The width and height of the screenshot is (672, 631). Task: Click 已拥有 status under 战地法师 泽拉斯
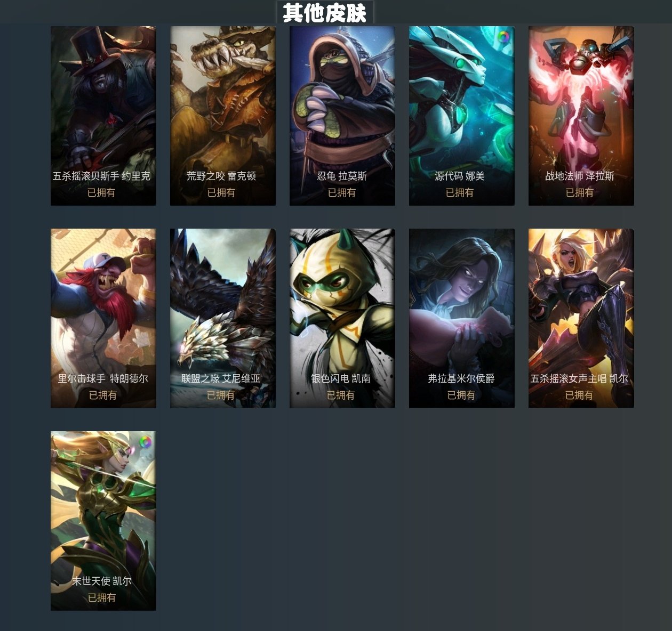point(579,192)
